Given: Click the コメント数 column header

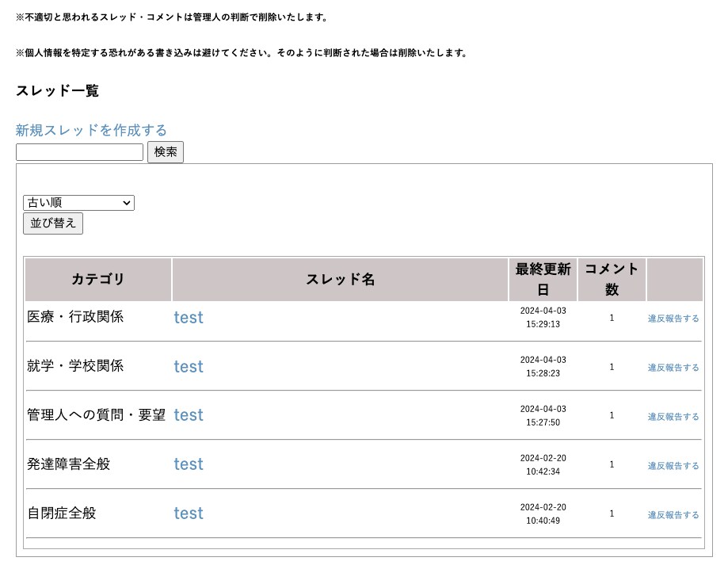Looking at the screenshot, I should (612, 280).
